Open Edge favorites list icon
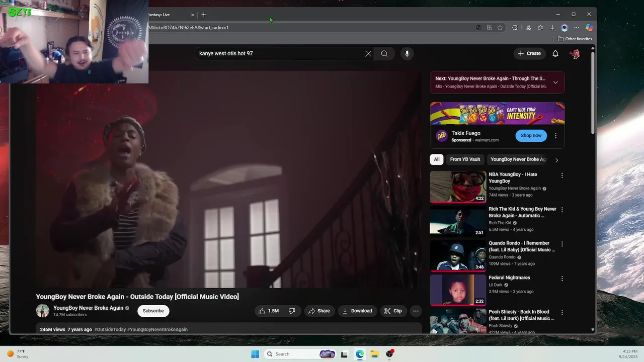 pyautogui.click(x=540, y=28)
